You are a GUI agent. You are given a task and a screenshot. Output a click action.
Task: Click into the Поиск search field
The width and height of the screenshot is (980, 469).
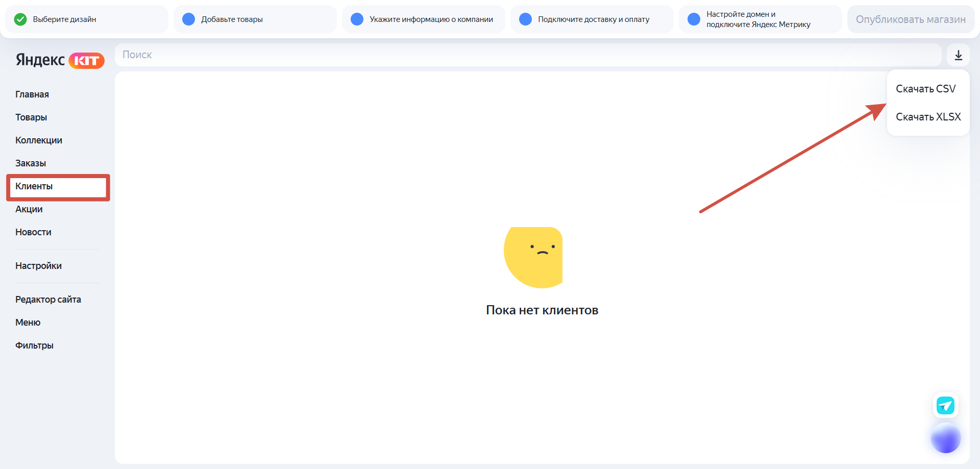528,55
